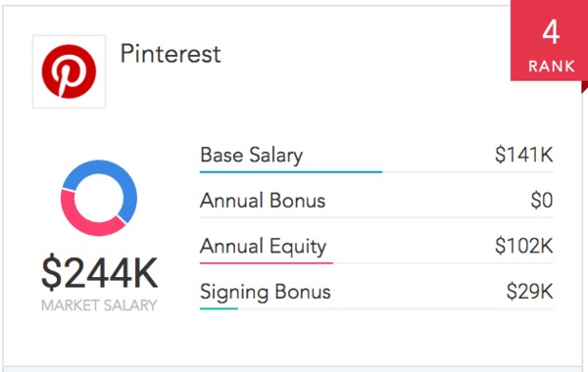Click the $29K signing bonus value
This screenshot has width=588, height=372.
(529, 292)
